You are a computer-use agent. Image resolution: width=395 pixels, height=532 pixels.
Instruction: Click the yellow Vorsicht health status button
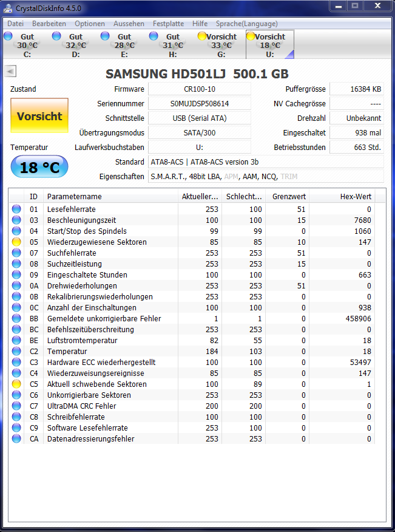point(39,116)
